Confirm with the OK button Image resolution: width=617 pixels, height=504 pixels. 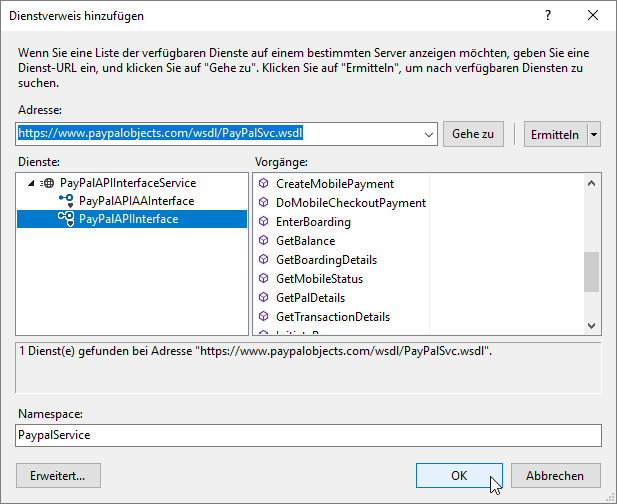pyautogui.click(x=458, y=475)
